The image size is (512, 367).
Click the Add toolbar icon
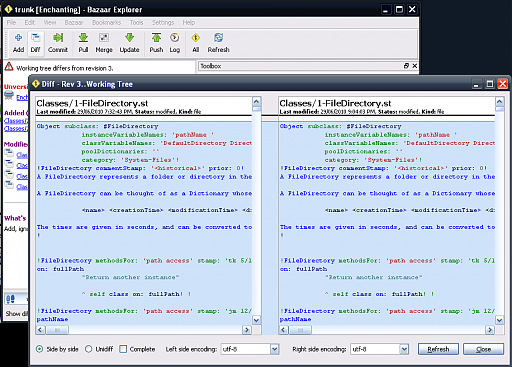coord(18,43)
